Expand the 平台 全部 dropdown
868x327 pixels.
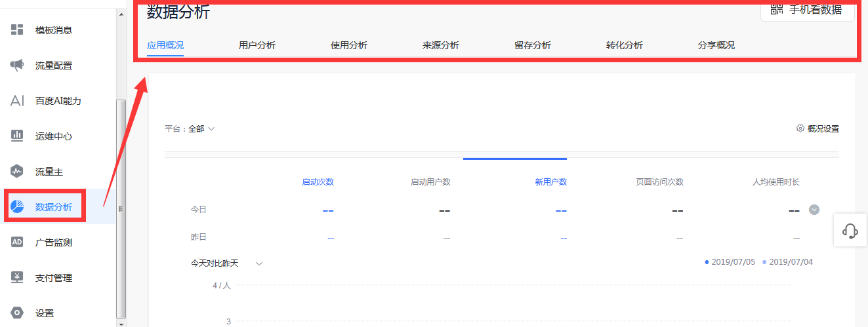click(x=201, y=129)
